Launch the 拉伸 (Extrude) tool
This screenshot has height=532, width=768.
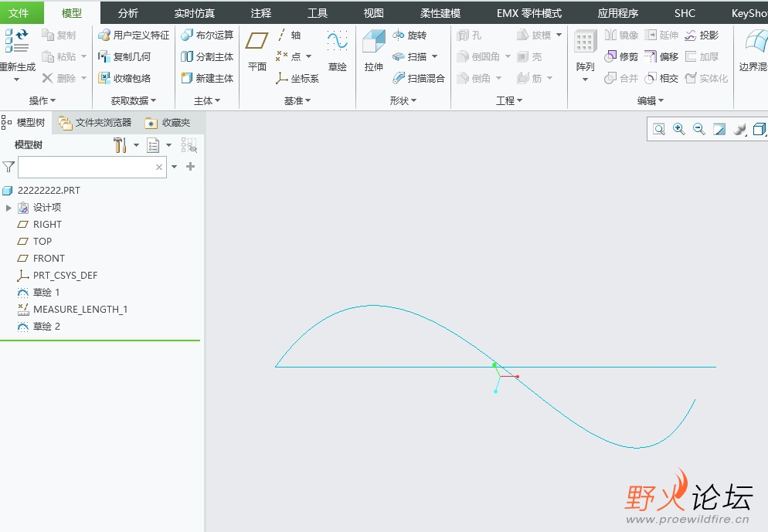click(374, 51)
